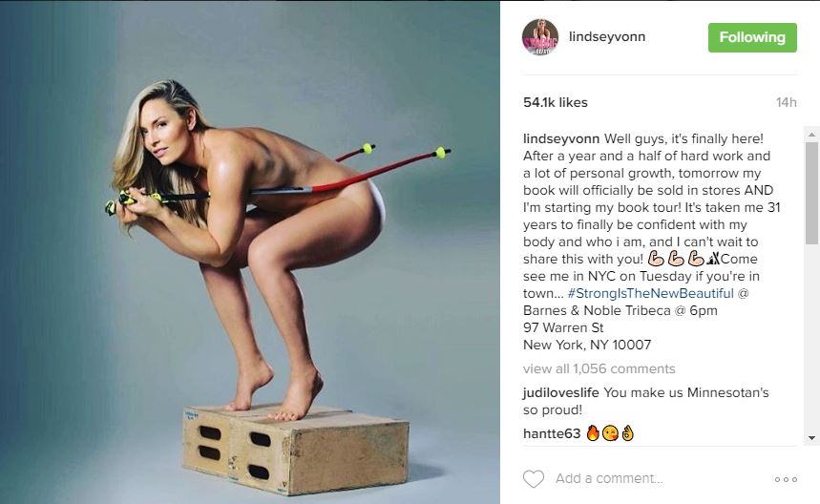Click the heart like icon
The image size is (820, 504).
(x=534, y=479)
